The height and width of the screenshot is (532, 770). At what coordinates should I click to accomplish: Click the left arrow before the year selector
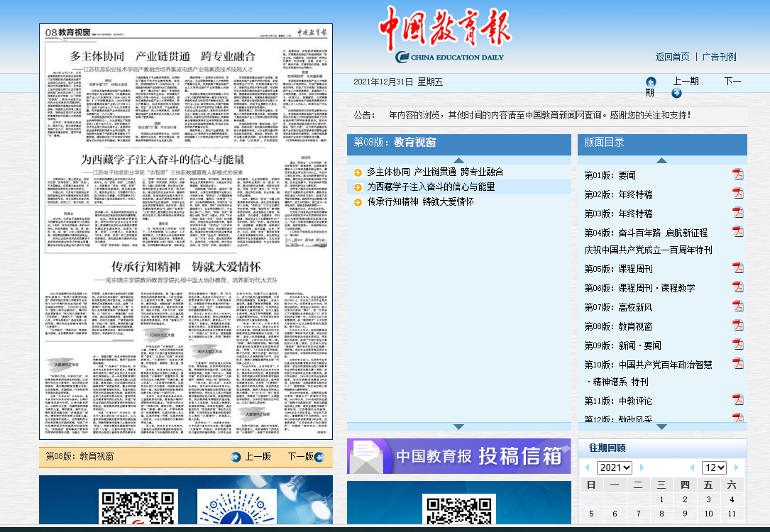[x=588, y=467]
